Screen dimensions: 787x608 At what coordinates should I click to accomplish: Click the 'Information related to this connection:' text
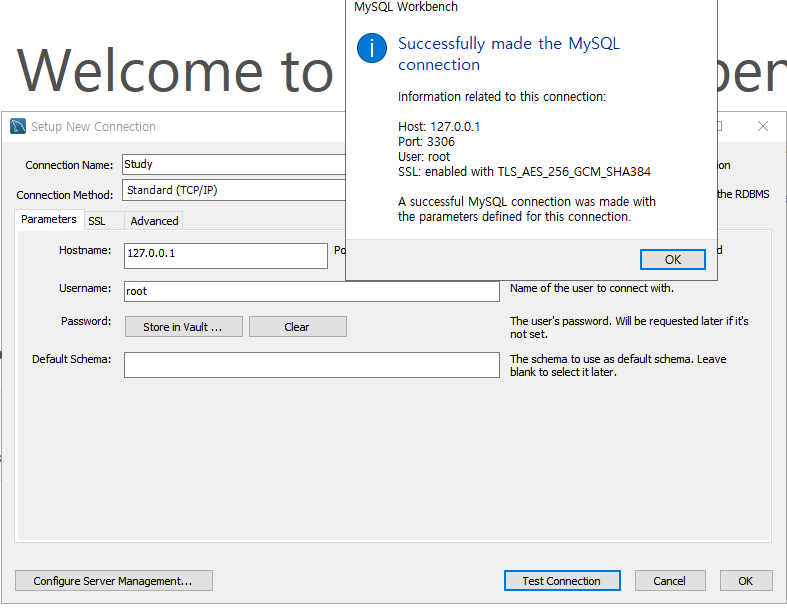[x=501, y=96]
